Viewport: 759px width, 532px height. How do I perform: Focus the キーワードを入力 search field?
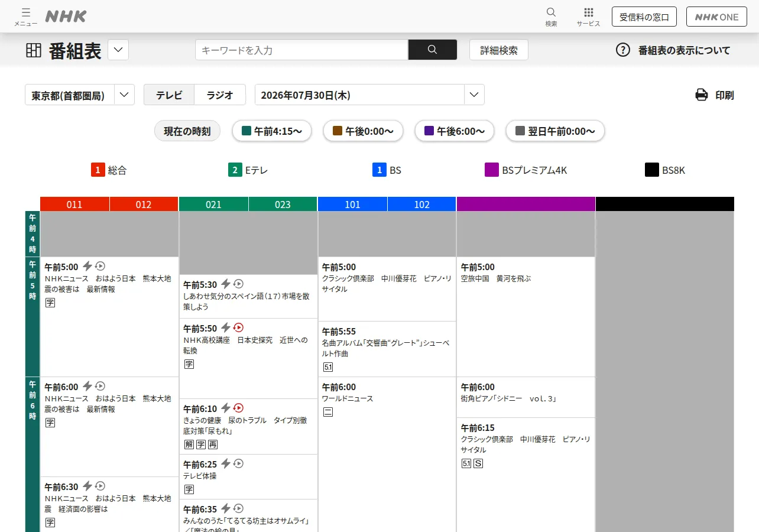point(301,50)
